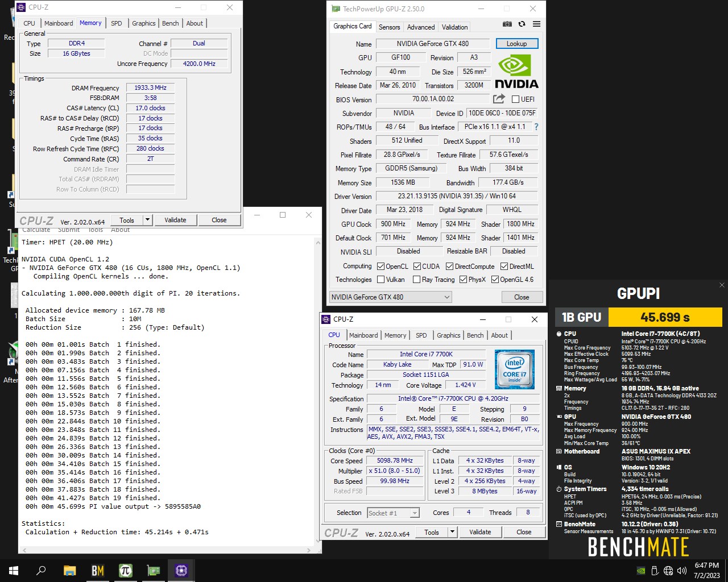This screenshot has height=582, width=728.
Task: Click Close button in GPU-Z
Action: [x=522, y=297]
